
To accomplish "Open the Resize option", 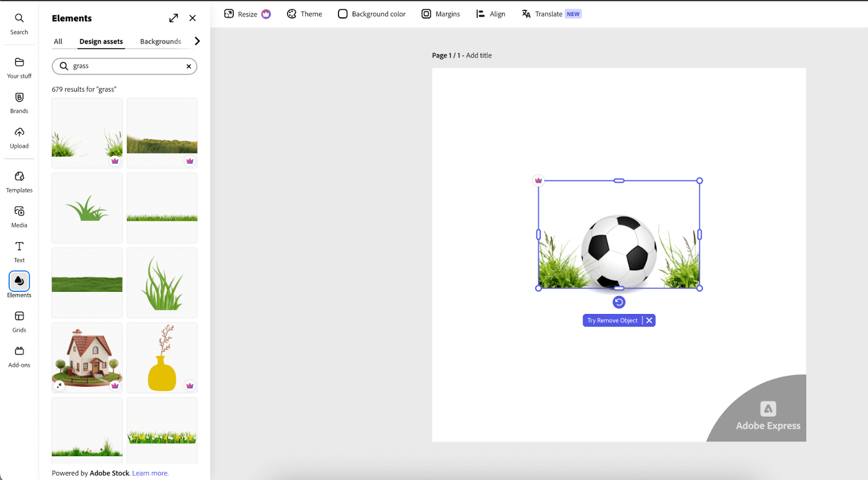I will point(247,14).
